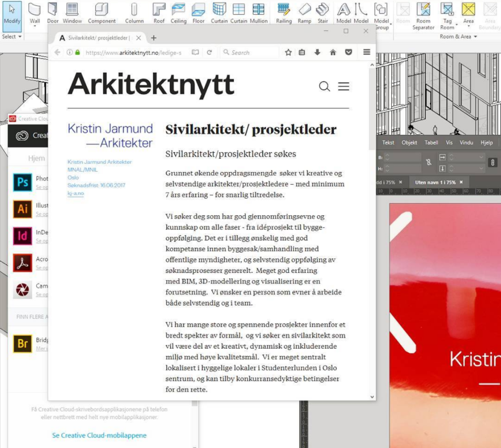
Task: Focus the browser Search field
Action: point(250,52)
